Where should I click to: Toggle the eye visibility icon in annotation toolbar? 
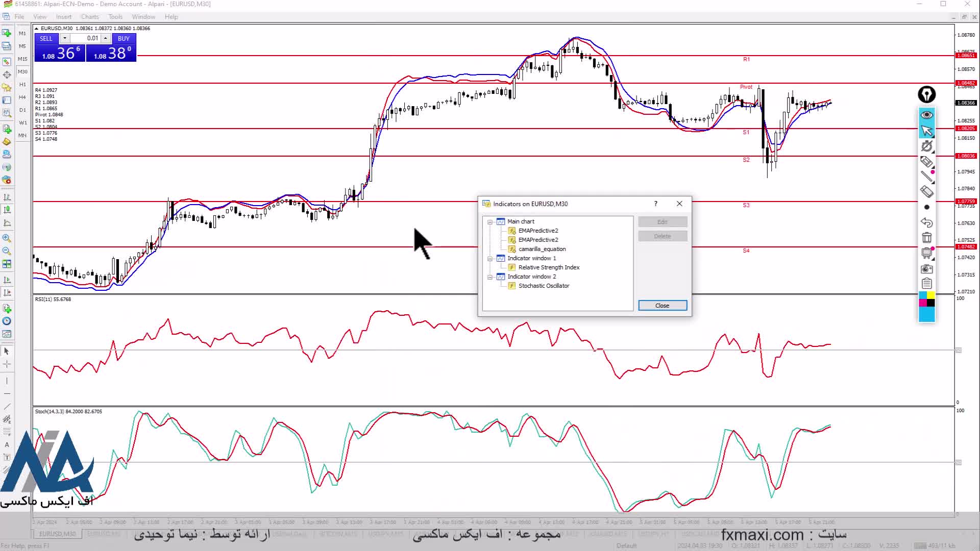926,115
